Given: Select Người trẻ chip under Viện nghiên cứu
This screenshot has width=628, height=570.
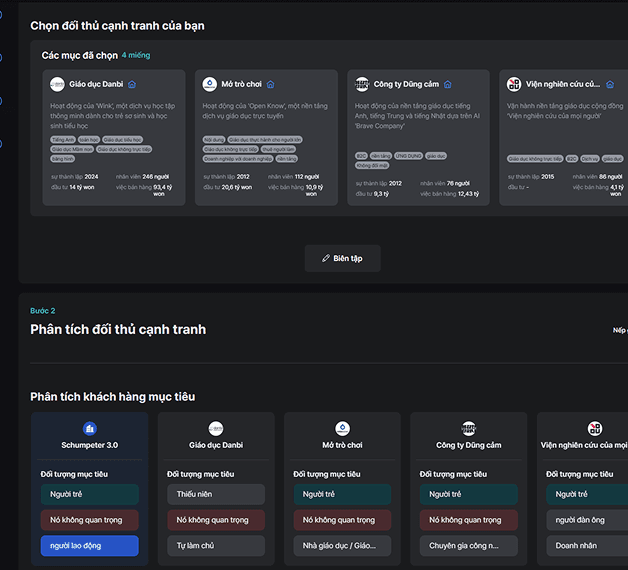Looking at the screenshot, I should 587,494.
